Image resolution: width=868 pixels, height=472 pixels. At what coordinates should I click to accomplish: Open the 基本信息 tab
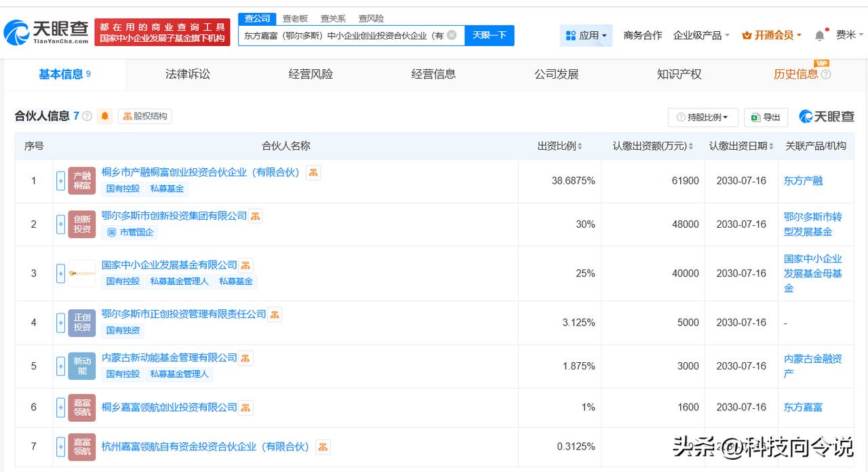(x=64, y=75)
